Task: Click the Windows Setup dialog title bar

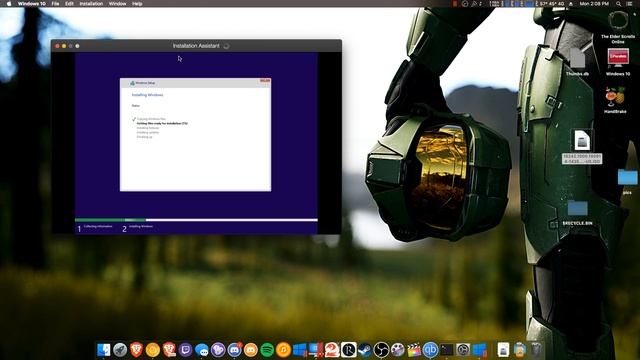Action: [196, 83]
